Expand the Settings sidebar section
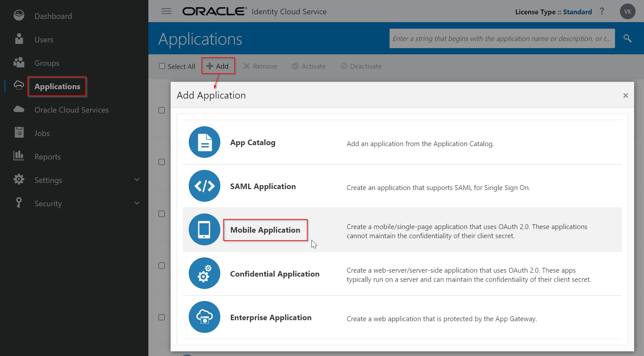This screenshot has height=356, width=644. pos(137,180)
